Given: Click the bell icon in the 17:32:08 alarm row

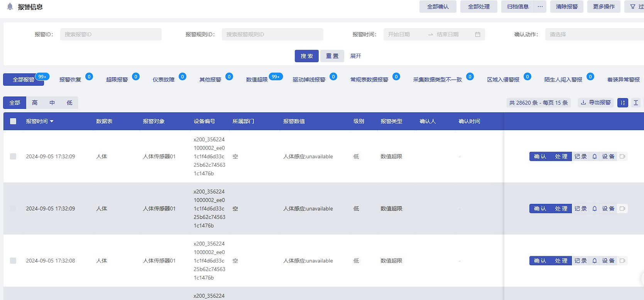Looking at the screenshot, I should click(595, 261).
